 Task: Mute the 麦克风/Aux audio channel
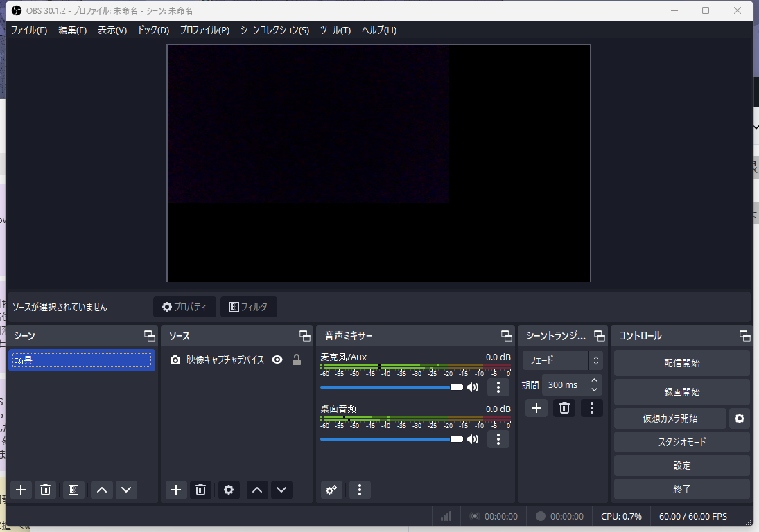pyautogui.click(x=473, y=387)
